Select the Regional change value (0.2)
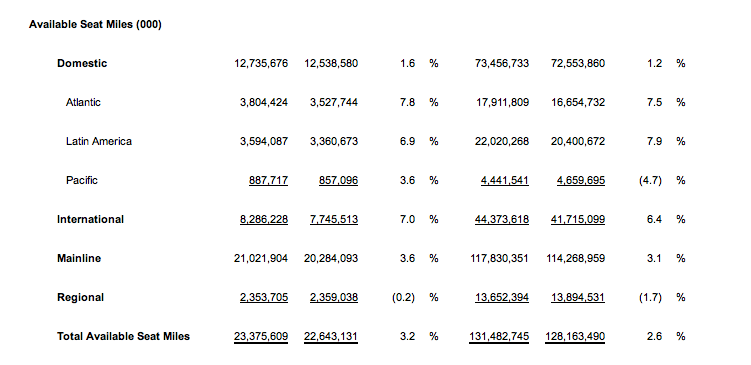 pyautogui.click(x=403, y=297)
